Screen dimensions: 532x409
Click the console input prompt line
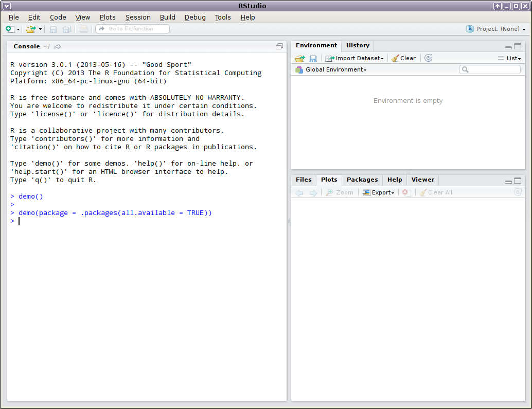point(147,221)
